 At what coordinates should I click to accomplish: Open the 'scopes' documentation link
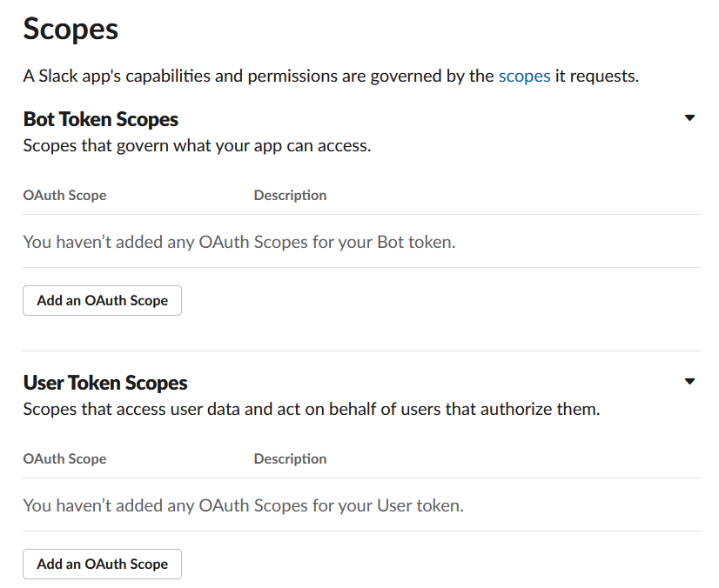click(524, 77)
